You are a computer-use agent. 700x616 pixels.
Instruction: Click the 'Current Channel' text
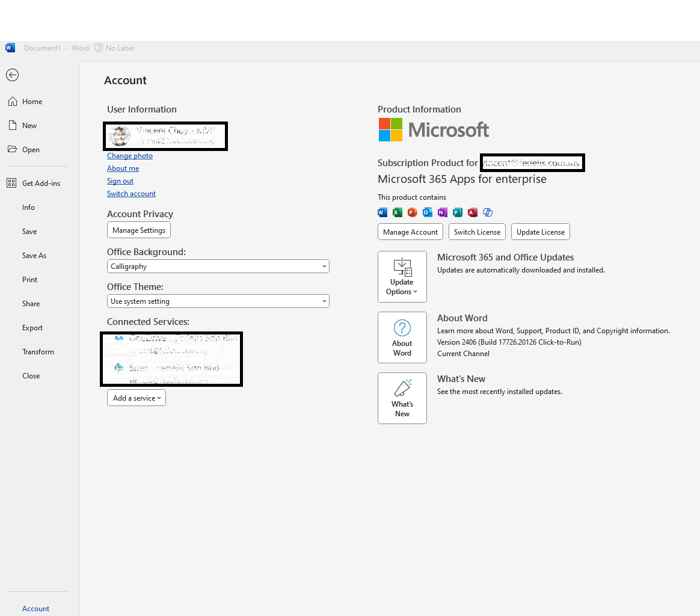(x=463, y=353)
